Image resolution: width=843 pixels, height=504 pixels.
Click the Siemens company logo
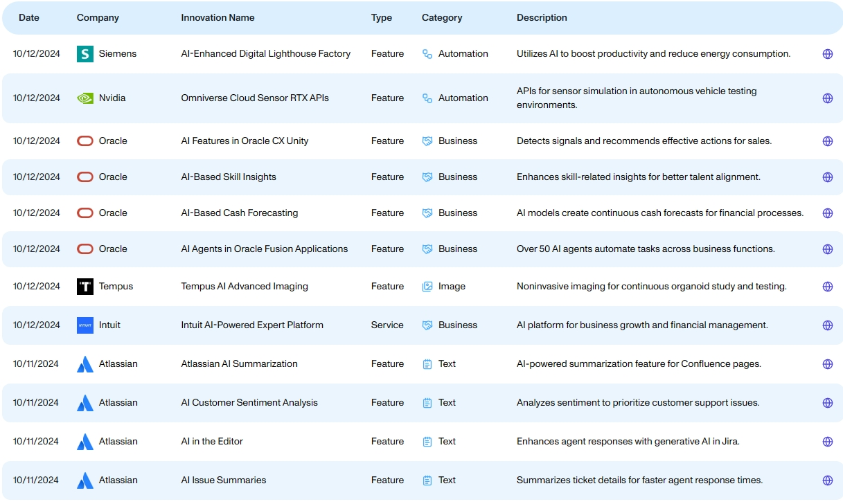(85, 54)
